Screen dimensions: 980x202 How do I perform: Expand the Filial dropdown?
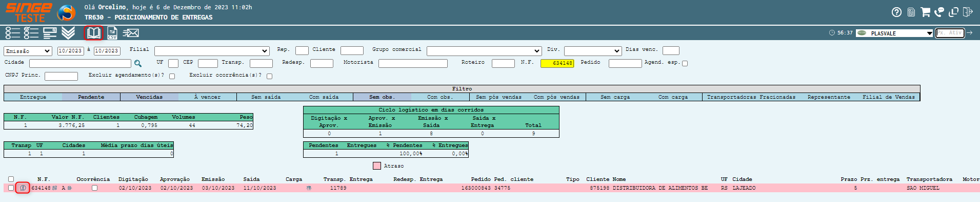tap(212, 51)
